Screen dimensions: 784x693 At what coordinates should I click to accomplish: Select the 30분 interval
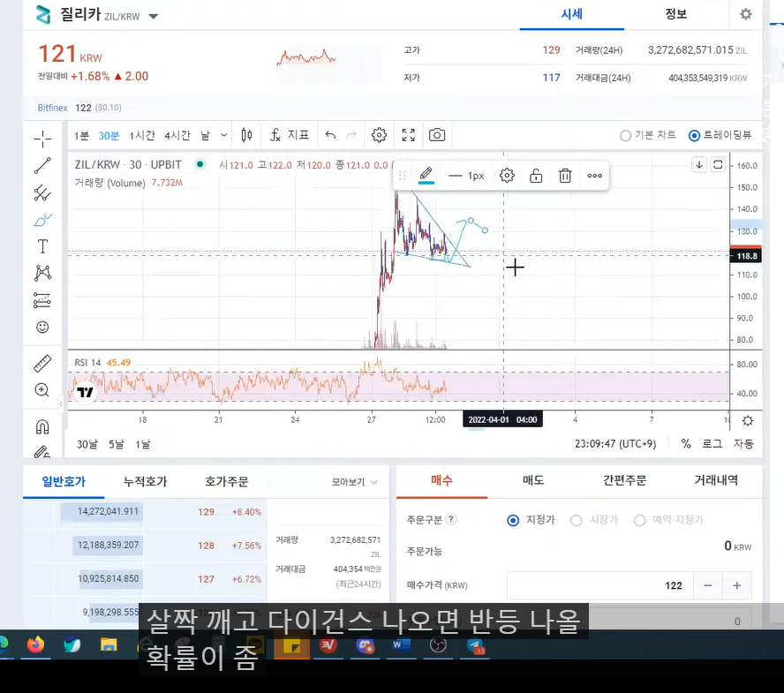(x=109, y=135)
